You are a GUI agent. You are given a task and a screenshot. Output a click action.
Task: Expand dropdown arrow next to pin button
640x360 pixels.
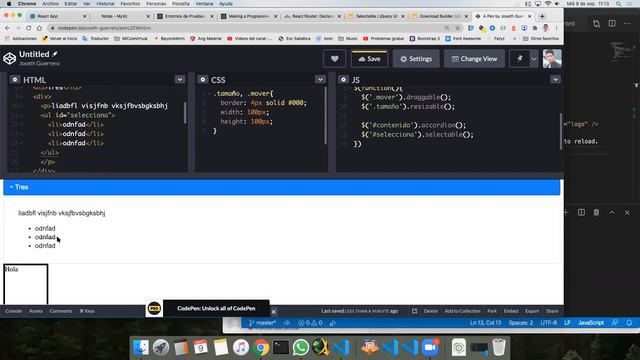533,59
